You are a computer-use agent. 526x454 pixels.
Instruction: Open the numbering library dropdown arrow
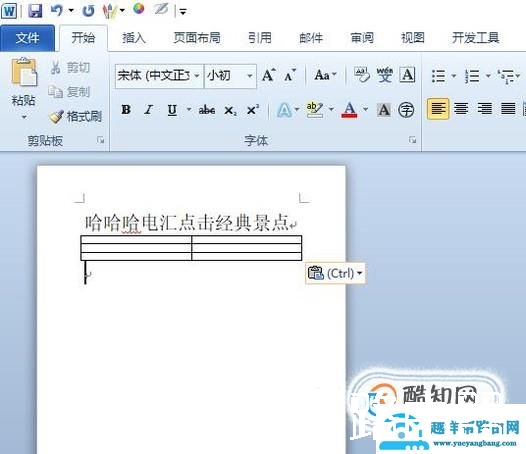pos(488,76)
